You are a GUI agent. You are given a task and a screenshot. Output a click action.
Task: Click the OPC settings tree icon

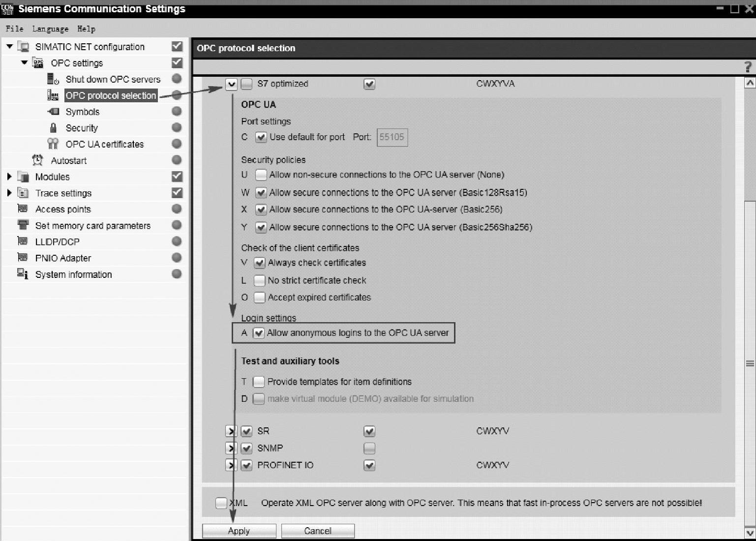coord(37,63)
